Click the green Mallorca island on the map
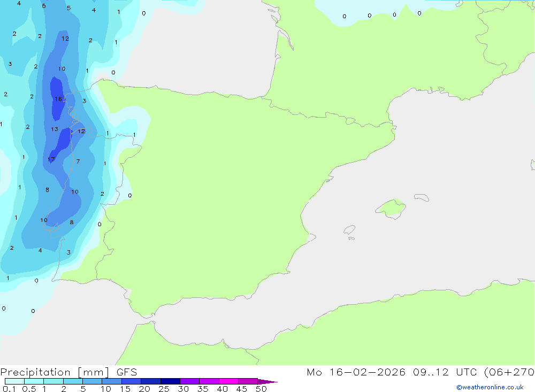This screenshot has width=535, height=392. point(392,208)
